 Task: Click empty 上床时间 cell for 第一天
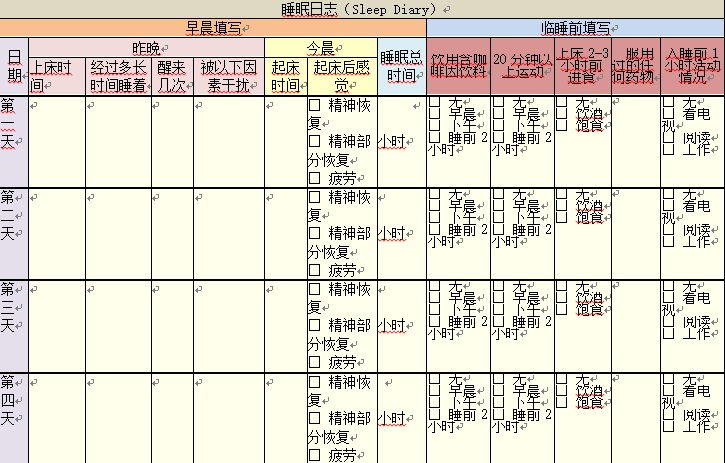57,142
